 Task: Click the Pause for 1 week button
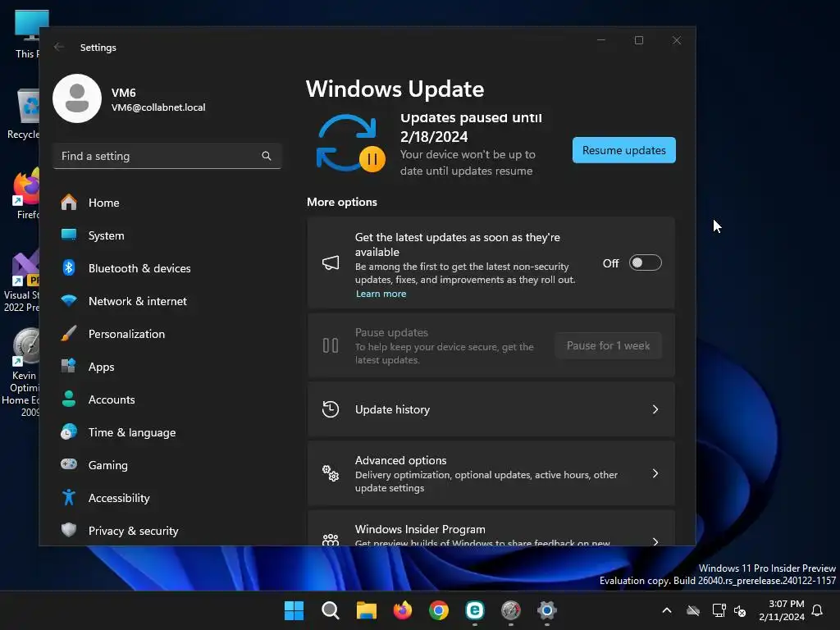(x=608, y=345)
